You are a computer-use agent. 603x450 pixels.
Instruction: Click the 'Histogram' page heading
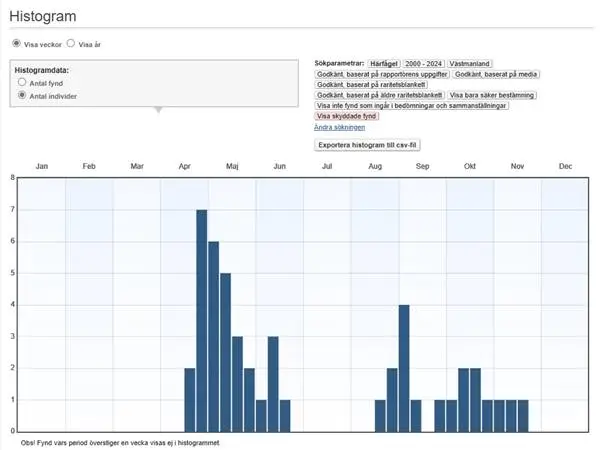[x=42, y=17]
